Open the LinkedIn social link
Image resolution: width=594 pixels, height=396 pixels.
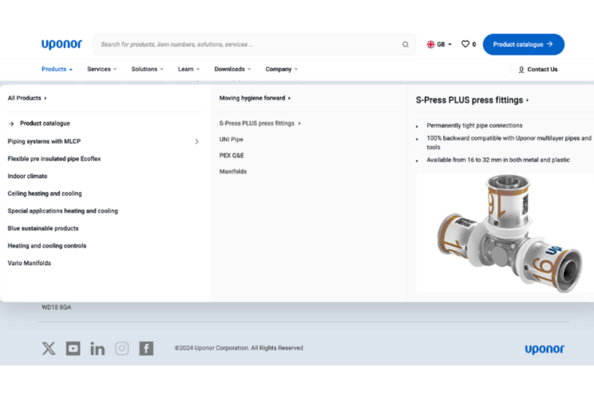(x=97, y=348)
